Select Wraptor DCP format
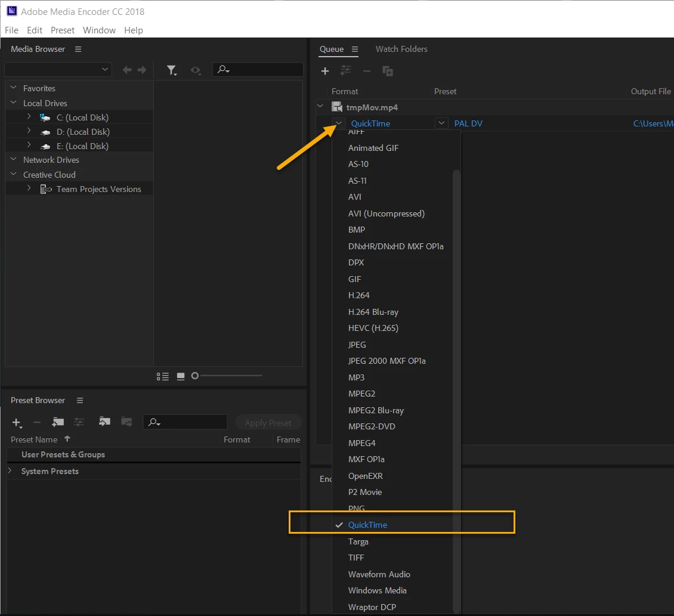The height and width of the screenshot is (616, 674). point(372,607)
